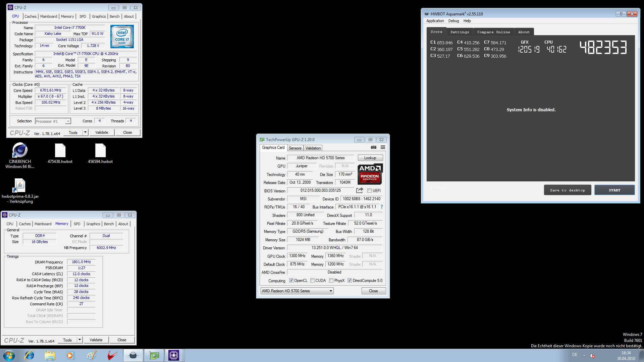Open Windows Media Player from the taskbar
This screenshot has height=362, width=644.
coord(70,355)
